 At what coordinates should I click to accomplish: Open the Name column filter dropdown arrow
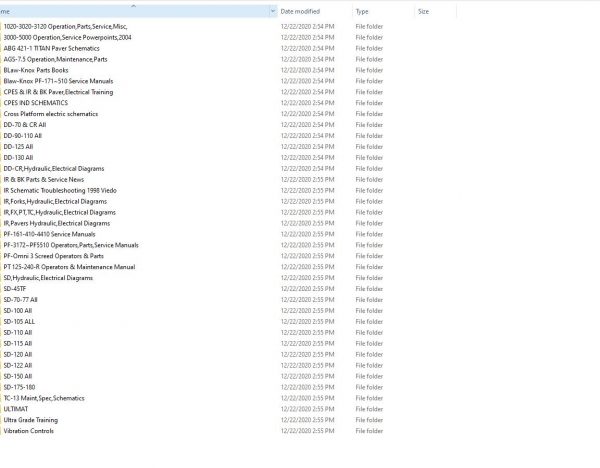point(273,11)
